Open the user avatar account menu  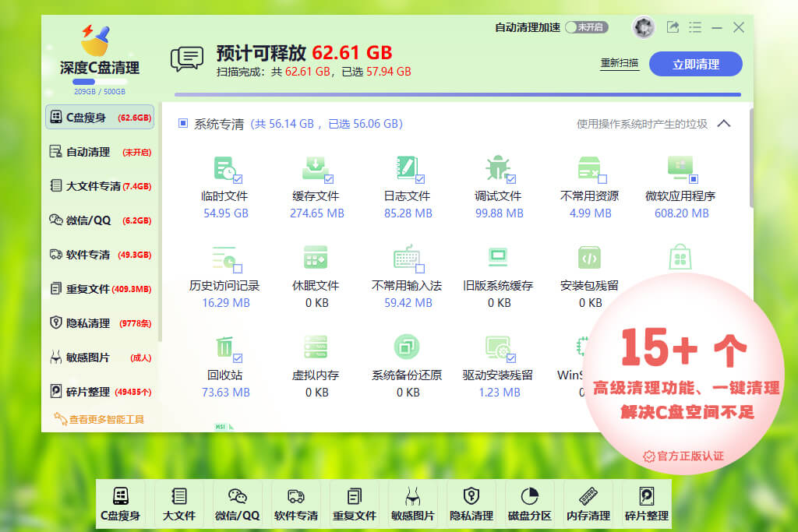[644, 27]
